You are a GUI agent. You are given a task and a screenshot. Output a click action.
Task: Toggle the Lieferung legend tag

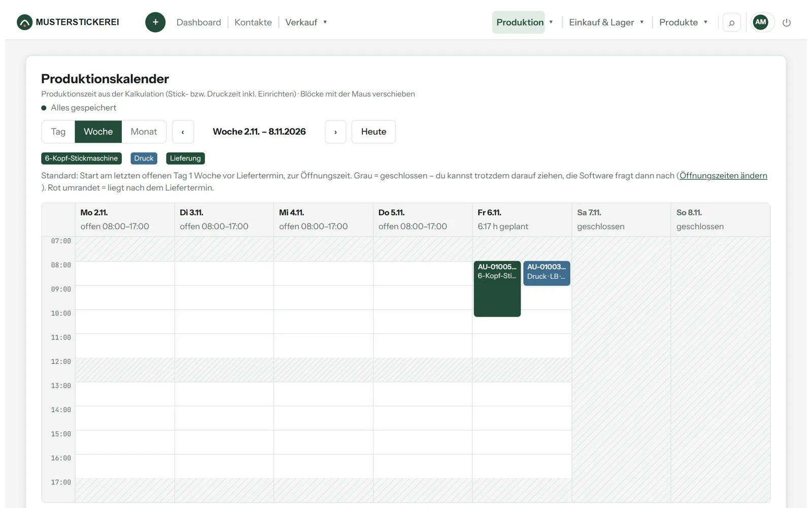185,158
